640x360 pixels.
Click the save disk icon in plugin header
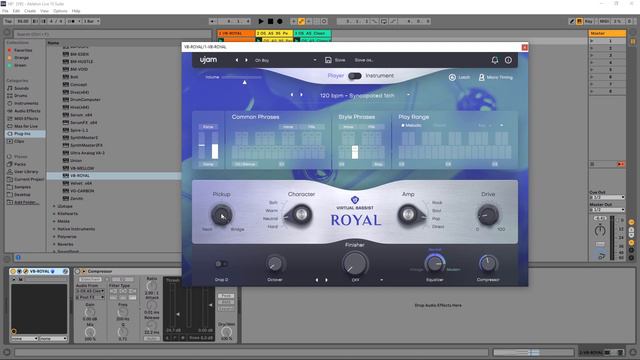click(328, 60)
